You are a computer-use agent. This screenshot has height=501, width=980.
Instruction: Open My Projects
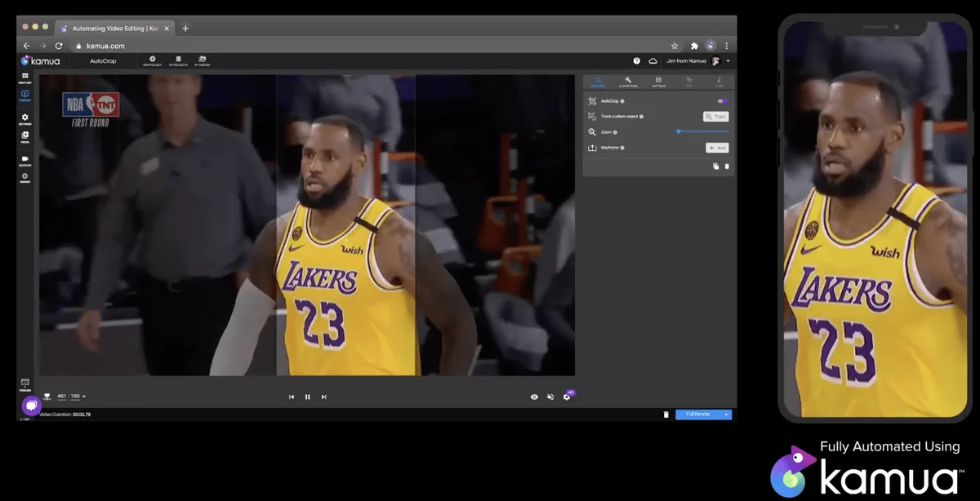click(177, 60)
